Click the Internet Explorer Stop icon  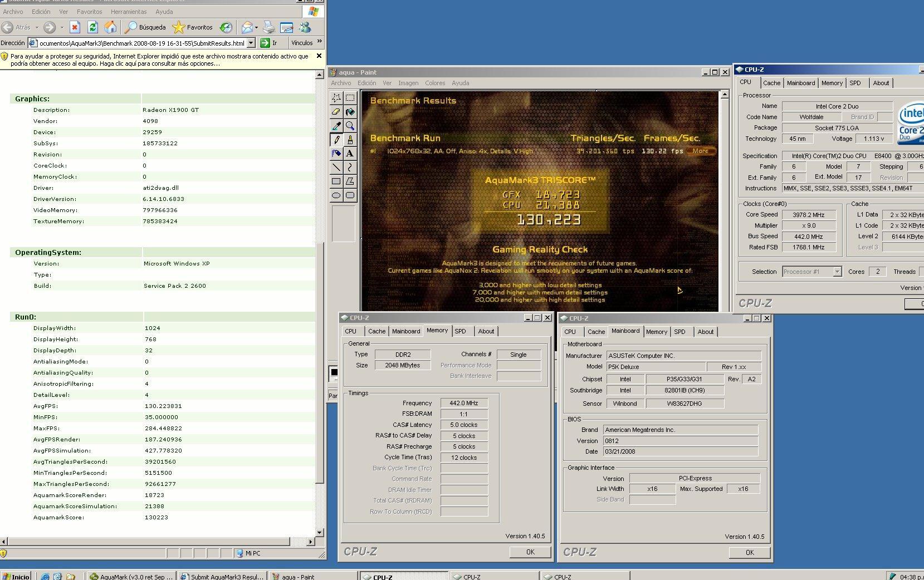(75, 27)
